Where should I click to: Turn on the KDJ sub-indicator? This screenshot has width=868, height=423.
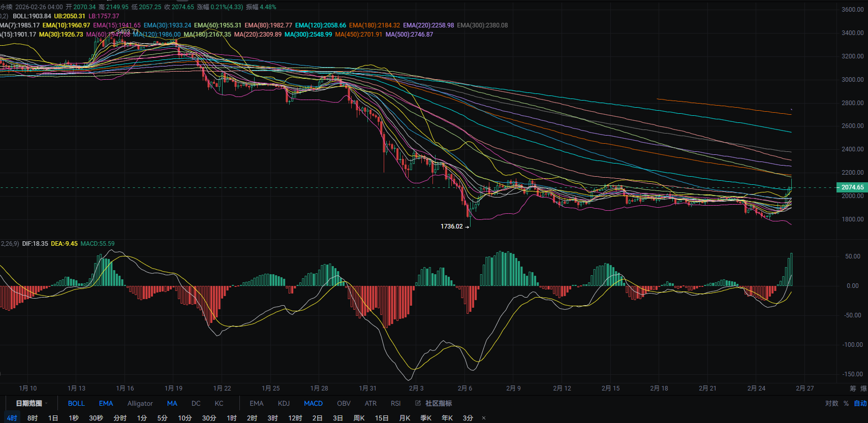[x=284, y=403]
